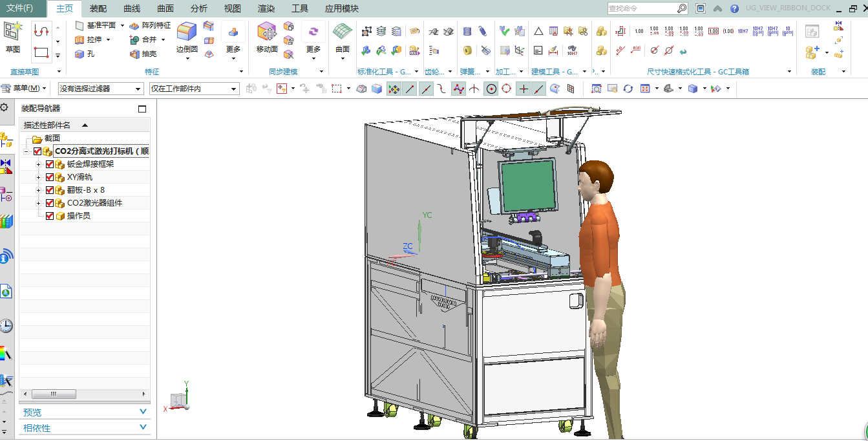Click the 孔 (Hole) feature tool
This screenshot has height=441, width=868.
pos(85,54)
